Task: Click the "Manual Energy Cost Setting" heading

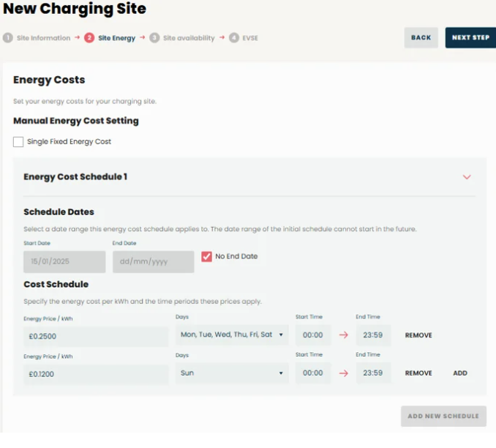Action: click(x=76, y=121)
